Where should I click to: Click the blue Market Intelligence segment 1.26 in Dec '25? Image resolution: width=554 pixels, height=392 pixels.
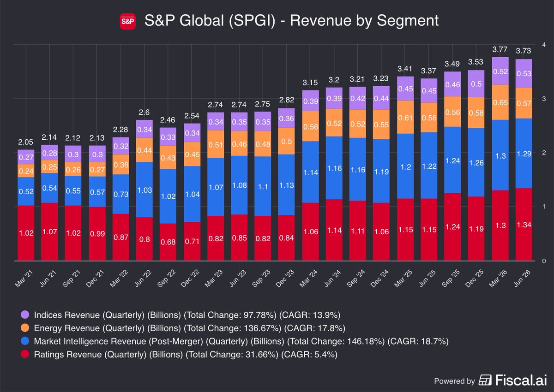476,162
